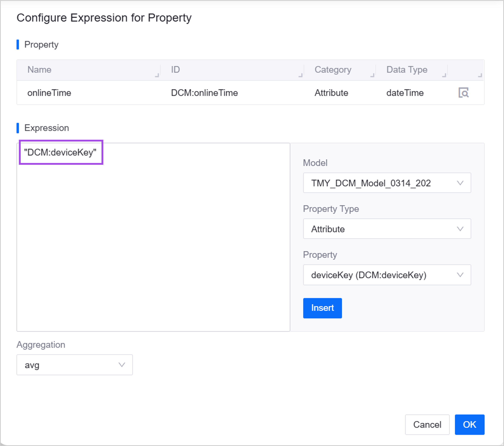Click the Category column header
This screenshot has width=504, height=446.
tap(333, 70)
